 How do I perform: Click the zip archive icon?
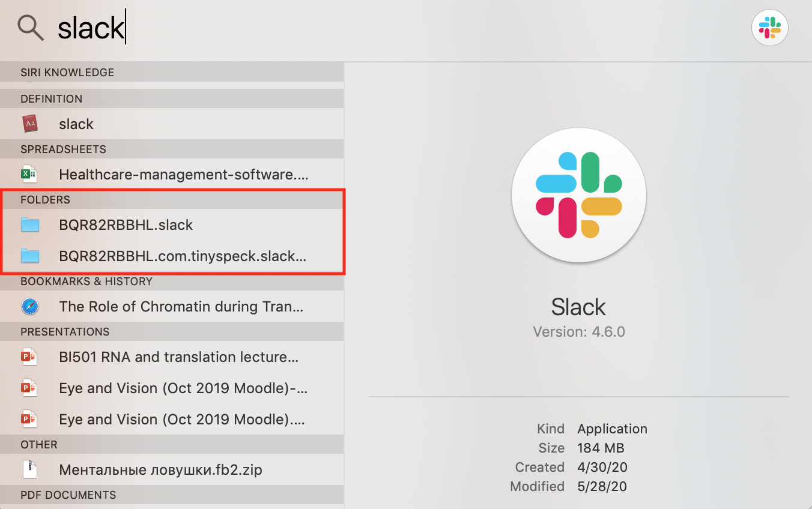coord(30,469)
